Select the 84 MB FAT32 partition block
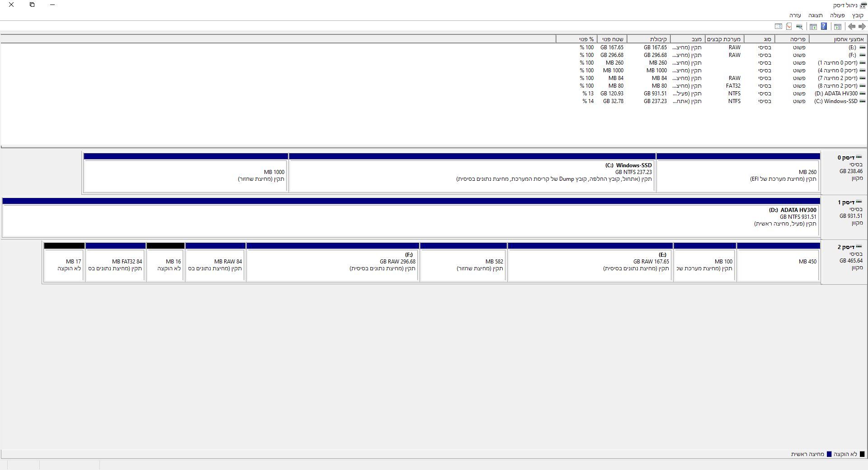Screen dimensions: 868x470 115,262
